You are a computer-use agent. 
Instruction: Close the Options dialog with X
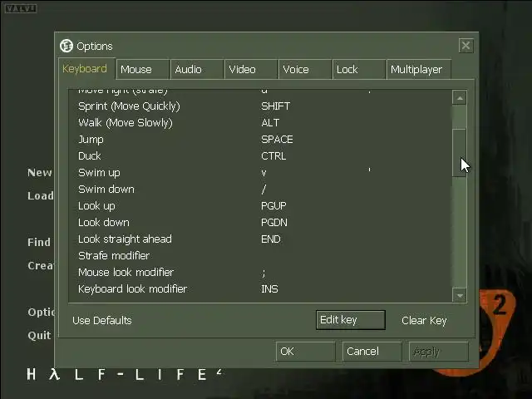coord(465,45)
